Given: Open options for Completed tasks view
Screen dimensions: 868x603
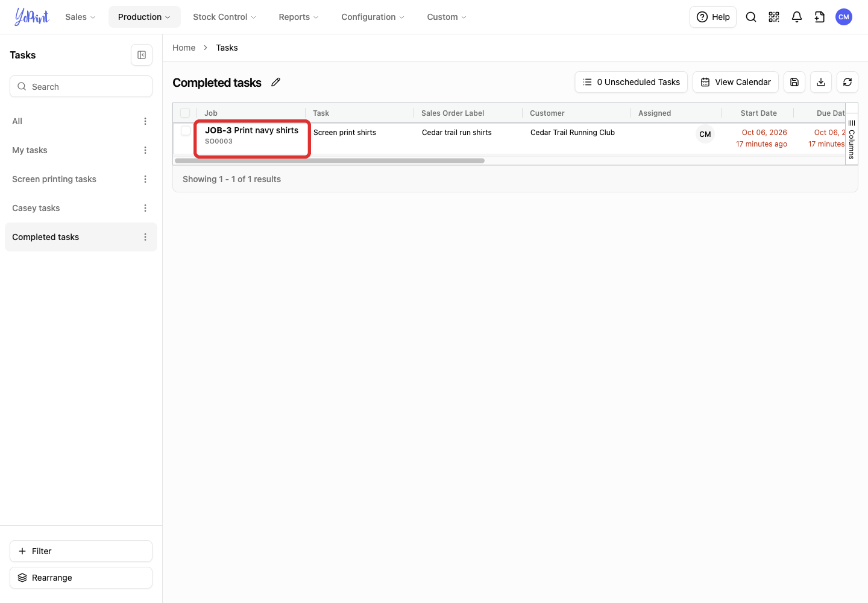Looking at the screenshot, I should point(145,237).
